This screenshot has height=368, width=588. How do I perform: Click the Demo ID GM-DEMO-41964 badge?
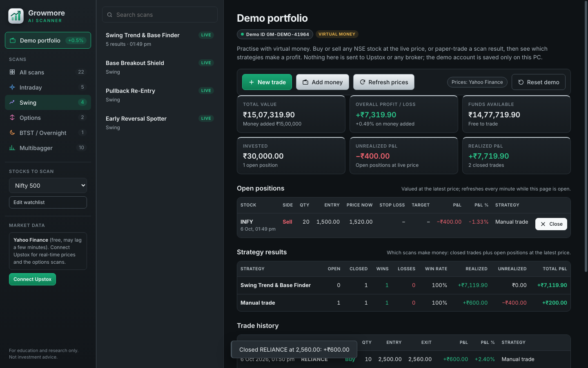pyautogui.click(x=275, y=34)
